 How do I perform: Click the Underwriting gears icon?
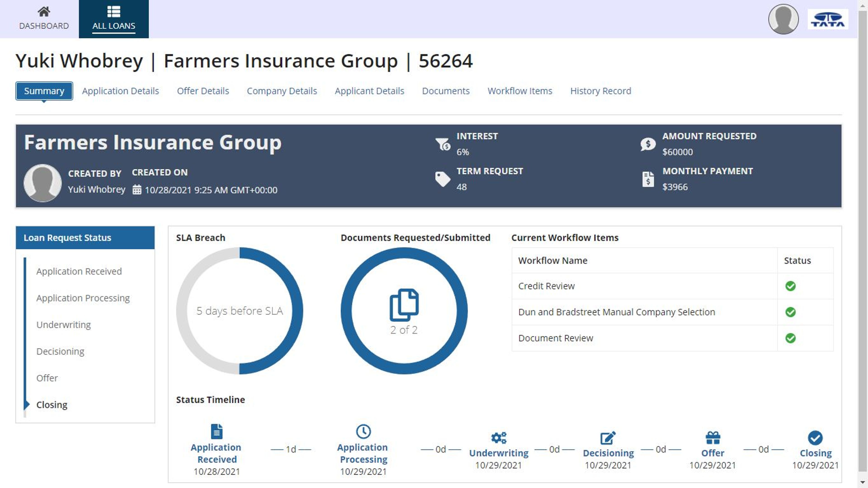[x=499, y=438]
